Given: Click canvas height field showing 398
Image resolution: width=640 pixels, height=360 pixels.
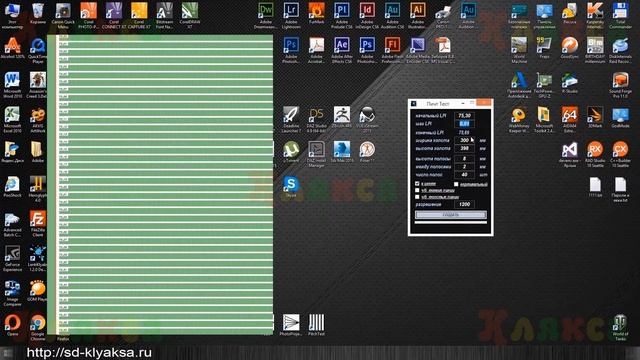Looking at the screenshot, I should pos(464,148).
